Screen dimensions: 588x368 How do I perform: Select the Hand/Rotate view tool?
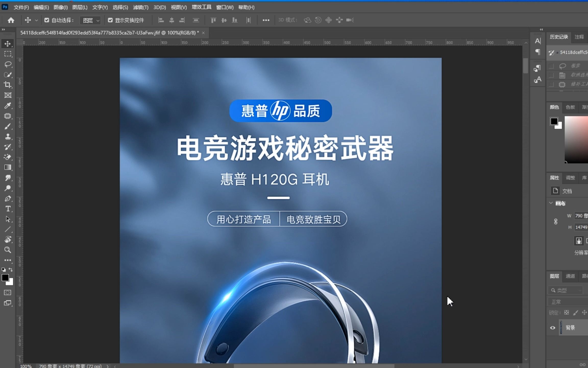click(x=8, y=239)
